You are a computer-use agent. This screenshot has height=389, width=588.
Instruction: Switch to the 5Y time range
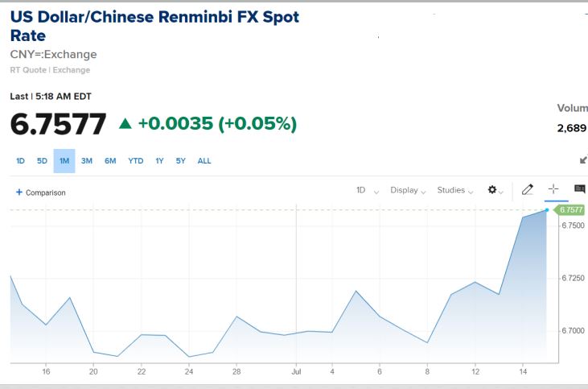(x=180, y=161)
